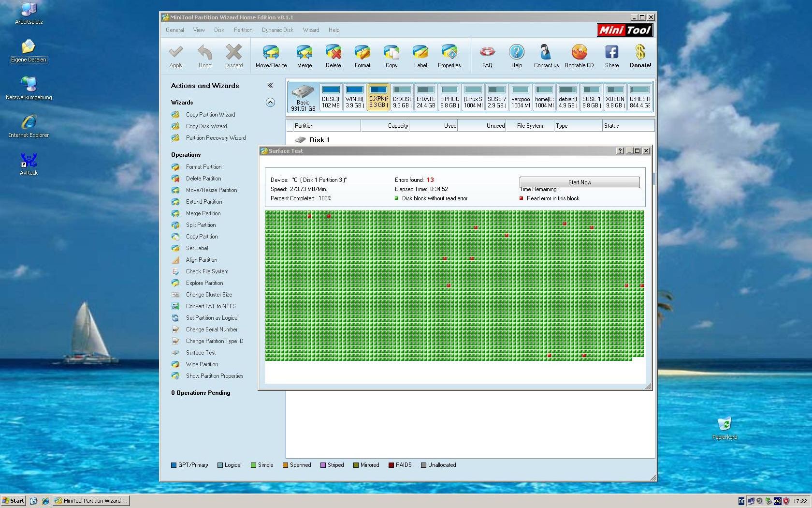Select the AvRack desktop shortcut

[x=29, y=164]
